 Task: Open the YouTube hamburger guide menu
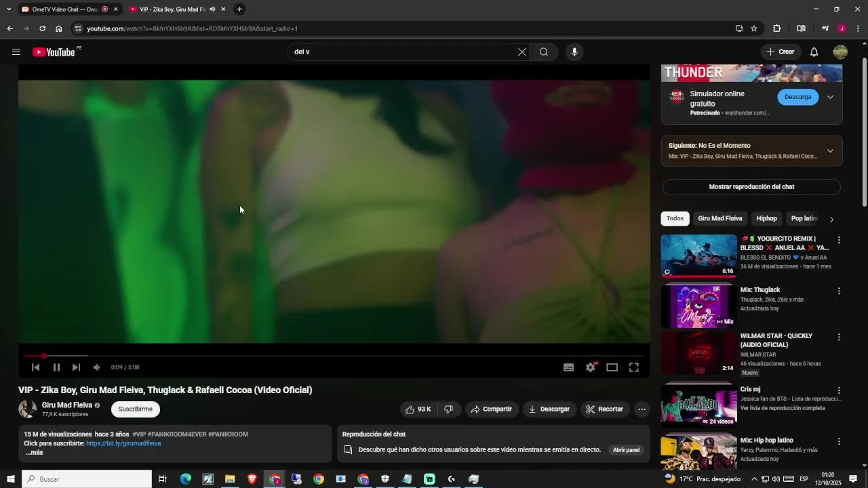coord(16,52)
